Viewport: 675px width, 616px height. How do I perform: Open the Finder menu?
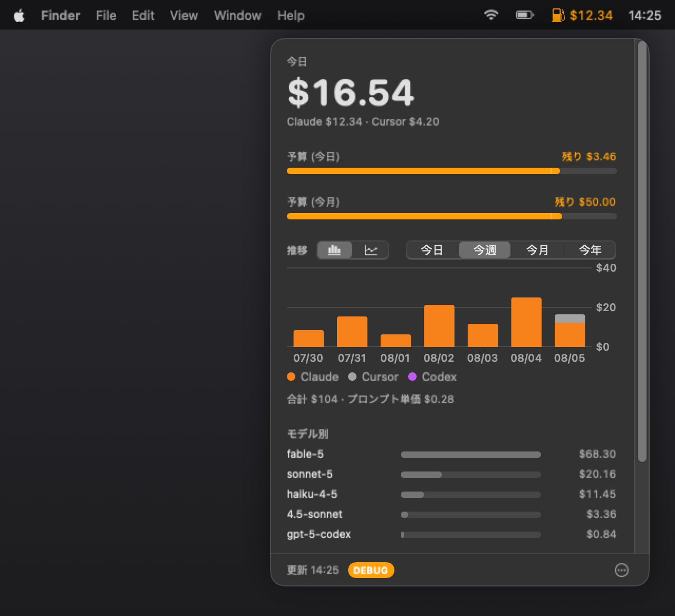tap(61, 15)
